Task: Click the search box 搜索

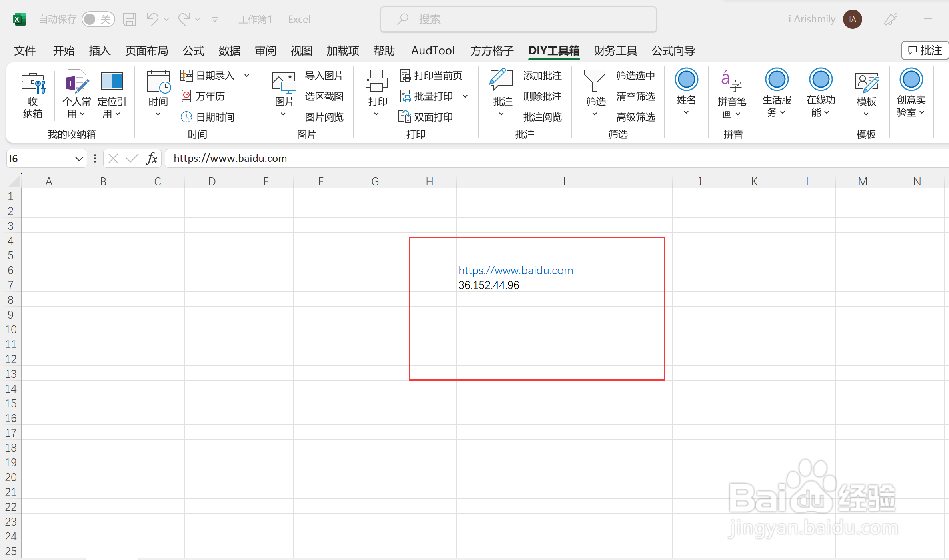Action: (x=518, y=19)
